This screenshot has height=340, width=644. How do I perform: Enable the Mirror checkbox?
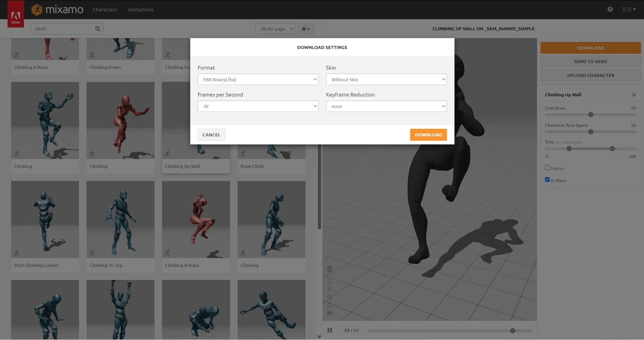click(547, 168)
